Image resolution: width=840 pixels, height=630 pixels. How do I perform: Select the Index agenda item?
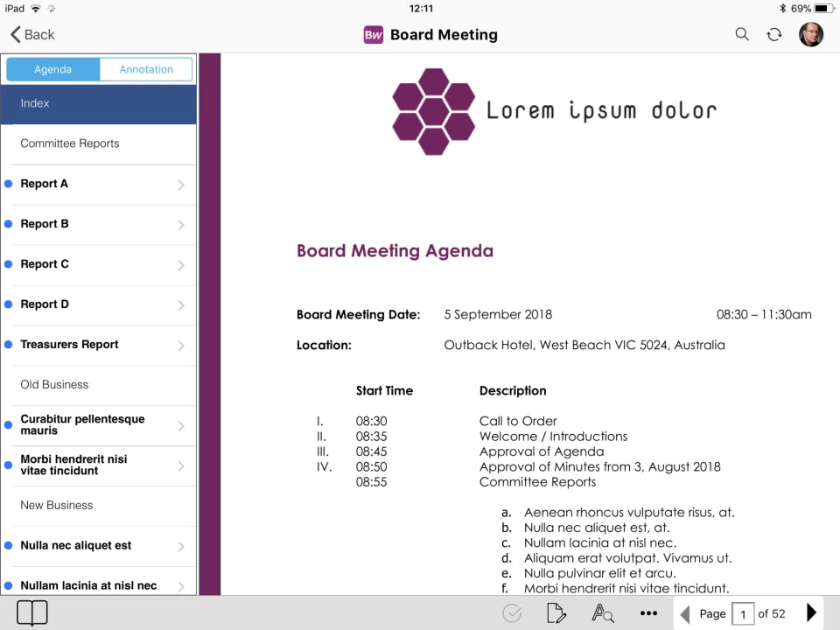click(99, 104)
